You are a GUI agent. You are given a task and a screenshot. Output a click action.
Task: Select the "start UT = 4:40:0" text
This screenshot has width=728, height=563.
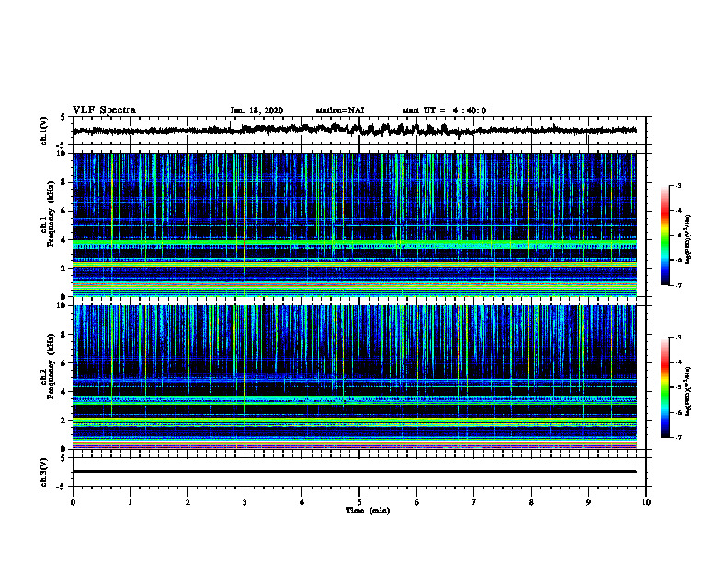pos(444,110)
